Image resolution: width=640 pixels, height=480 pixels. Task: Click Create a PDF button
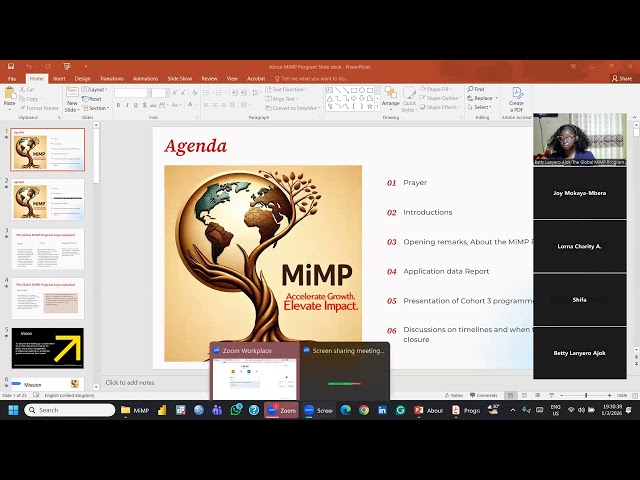516,99
